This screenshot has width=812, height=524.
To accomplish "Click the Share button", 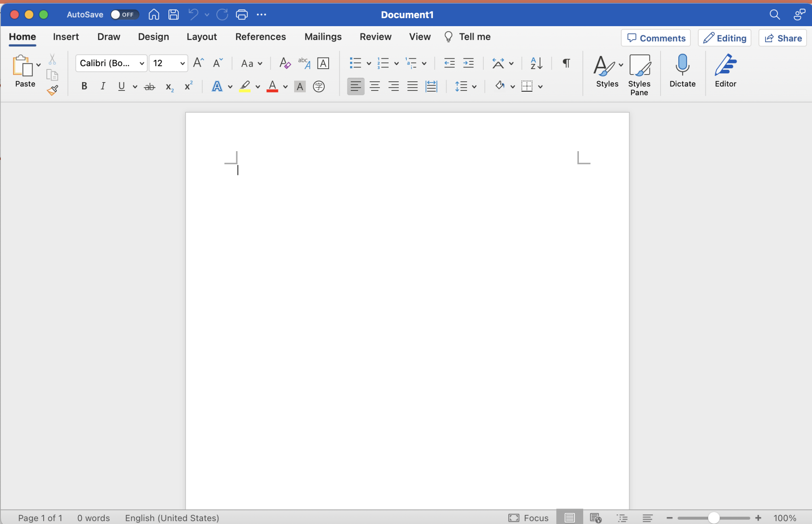I will click(x=782, y=38).
